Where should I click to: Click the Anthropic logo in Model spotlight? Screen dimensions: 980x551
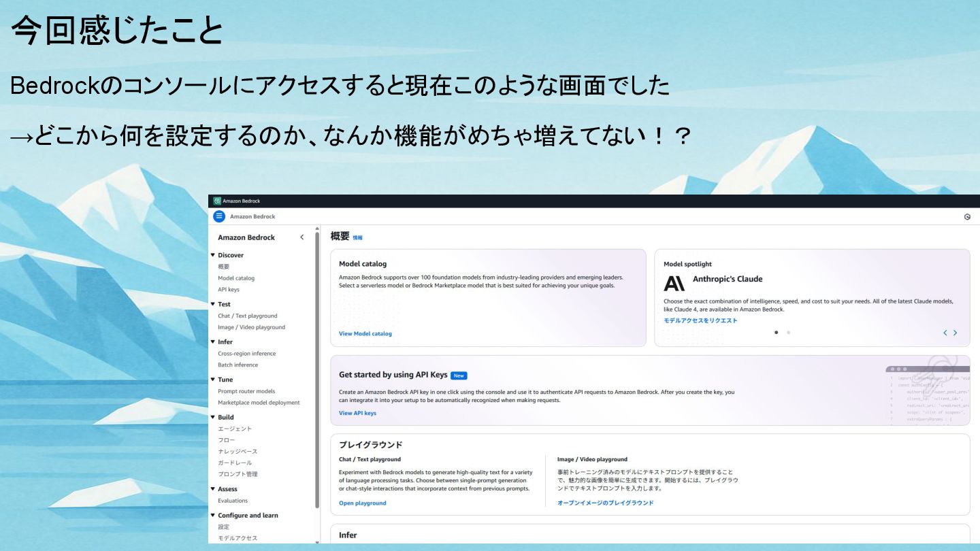point(674,283)
